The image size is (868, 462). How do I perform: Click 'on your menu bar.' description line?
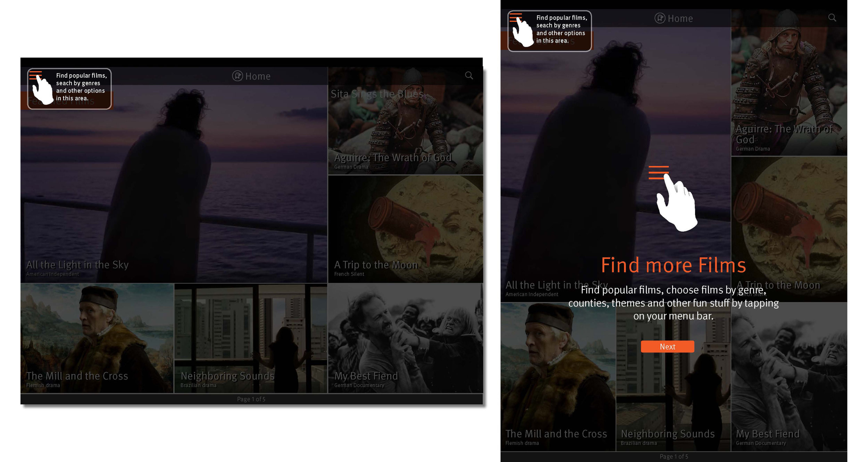pos(673,316)
